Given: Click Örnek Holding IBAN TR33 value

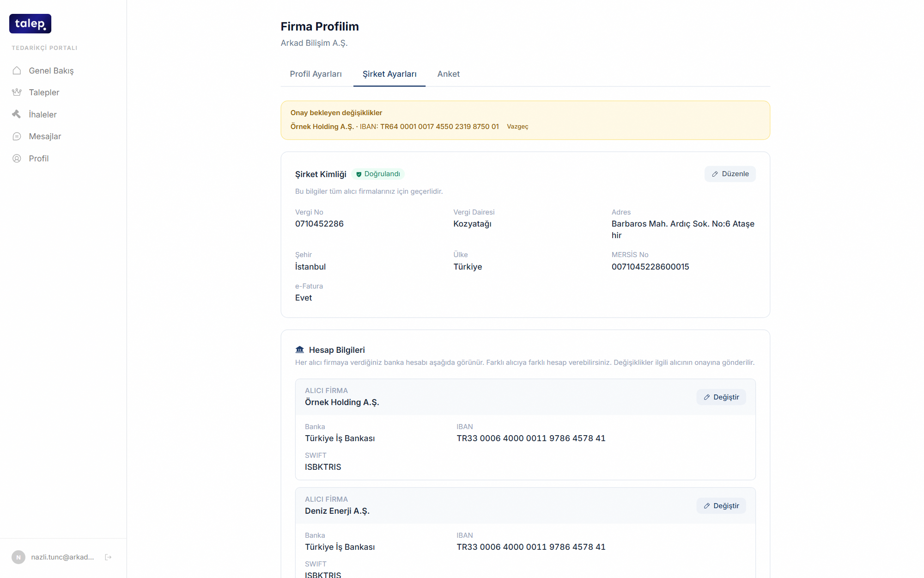Looking at the screenshot, I should [531, 438].
